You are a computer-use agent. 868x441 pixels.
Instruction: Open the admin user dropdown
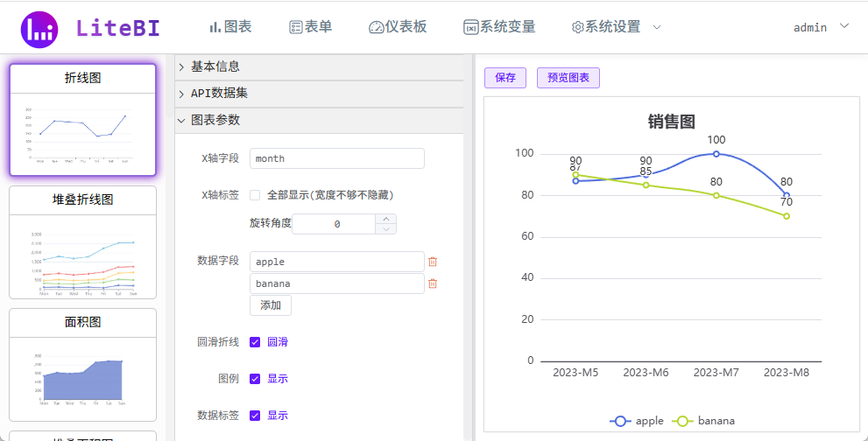[x=822, y=27]
